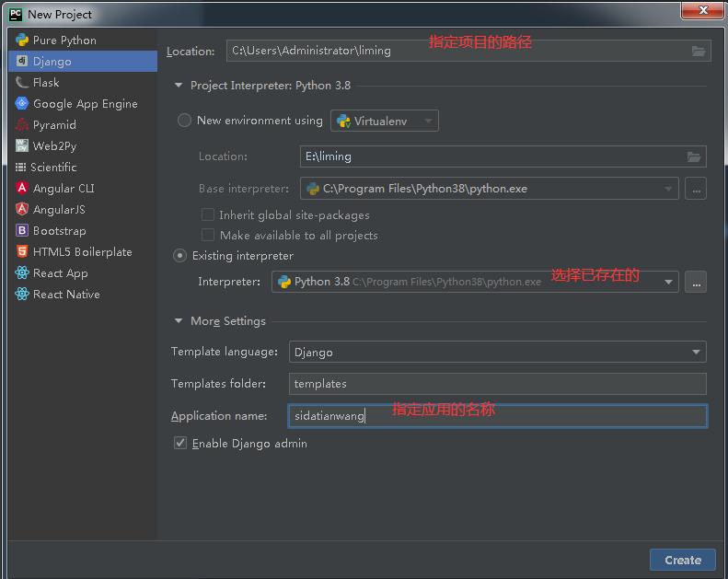The image size is (728, 579).
Task: Select New environment using radio button
Action: coord(184,121)
